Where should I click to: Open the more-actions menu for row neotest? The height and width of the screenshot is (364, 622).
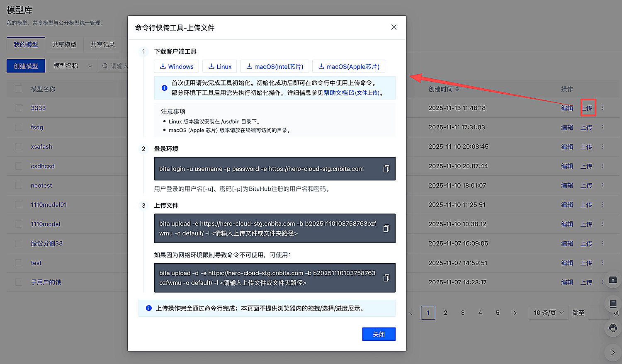(603, 185)
